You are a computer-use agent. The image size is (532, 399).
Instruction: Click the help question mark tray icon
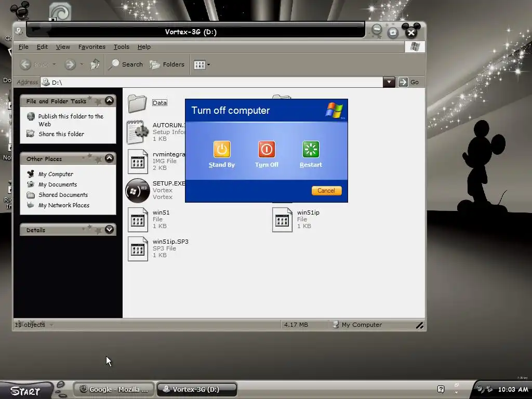(x=441, y=389)
